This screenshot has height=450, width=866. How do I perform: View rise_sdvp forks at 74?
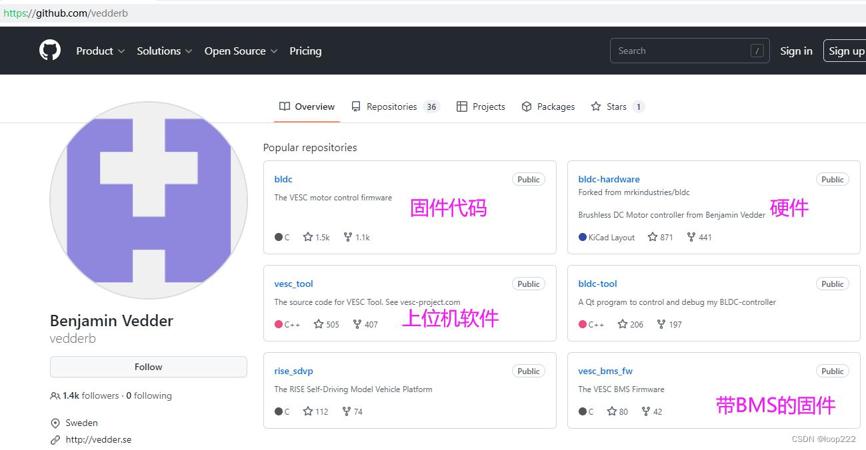coord(352,411)
